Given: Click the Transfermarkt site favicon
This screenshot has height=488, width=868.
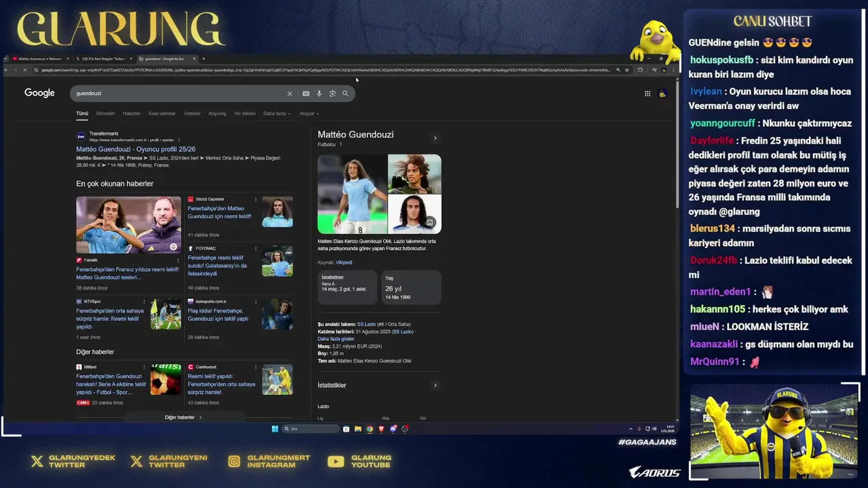Looking at the screenshot, I should (x=81, y=136).
